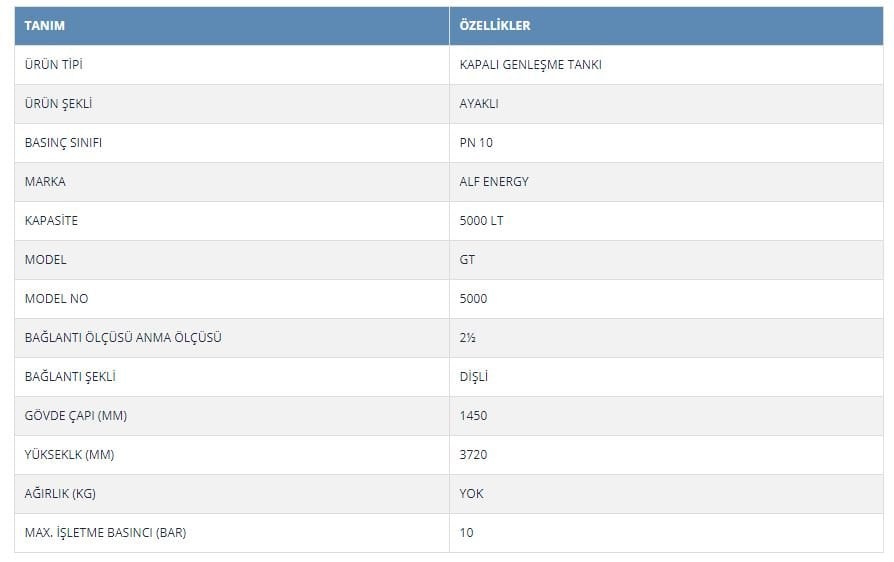Select the GT model value
Screen dimensions: 894x562
click(x=467, y=260)
